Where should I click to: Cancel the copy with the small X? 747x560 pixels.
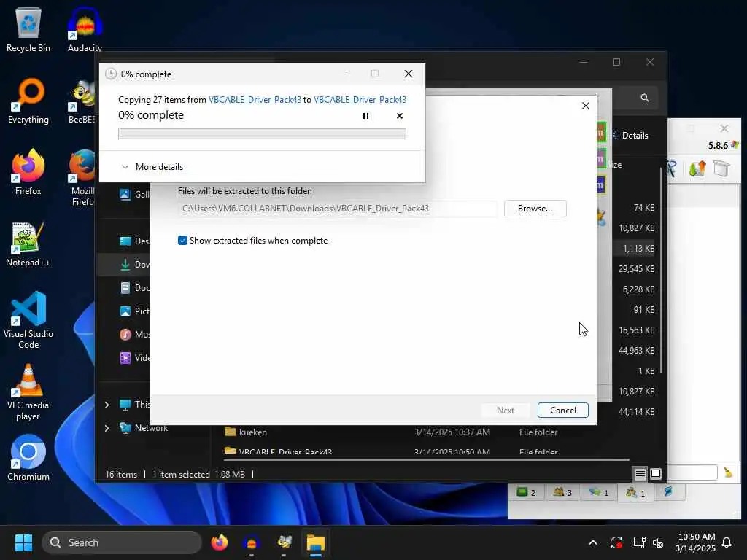click(399, 116)
